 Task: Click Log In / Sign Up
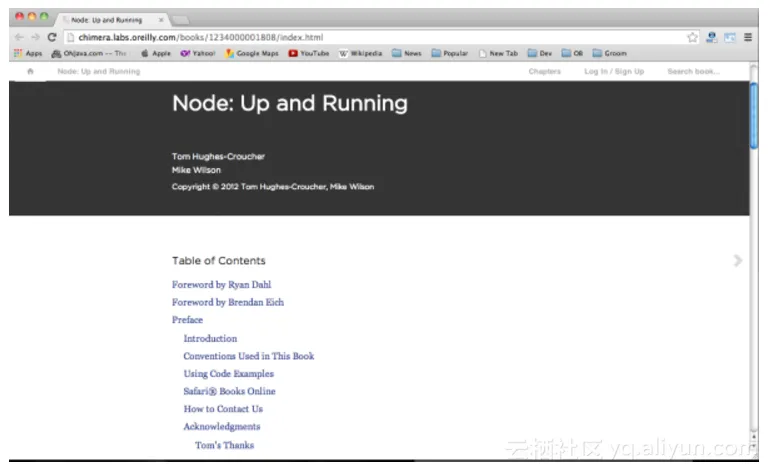(614, 72)
